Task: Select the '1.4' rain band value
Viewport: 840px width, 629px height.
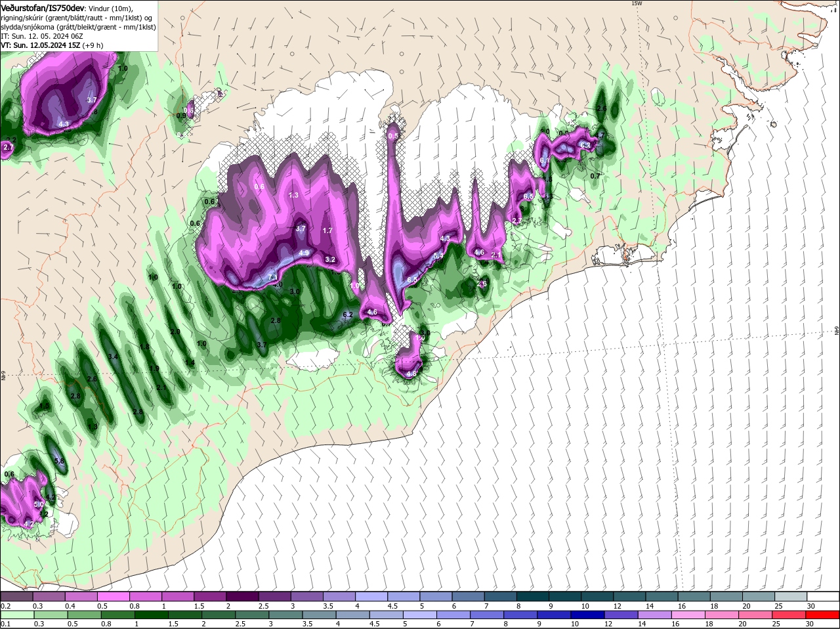Action: [190, 362]
